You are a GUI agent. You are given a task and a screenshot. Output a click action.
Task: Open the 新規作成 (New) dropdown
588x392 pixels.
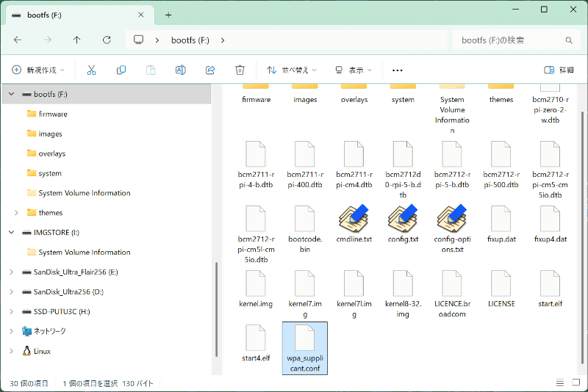tap(38, 70)
